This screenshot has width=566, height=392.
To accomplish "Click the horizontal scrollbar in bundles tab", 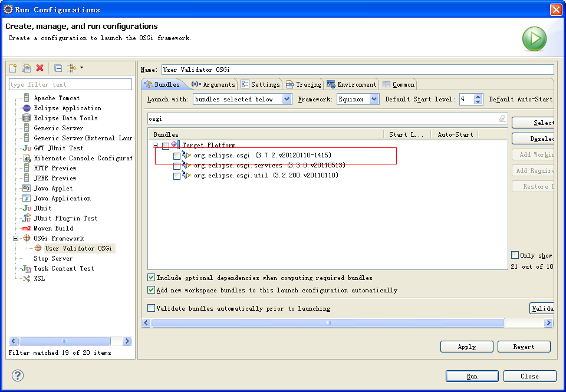I will pos(328,322).
